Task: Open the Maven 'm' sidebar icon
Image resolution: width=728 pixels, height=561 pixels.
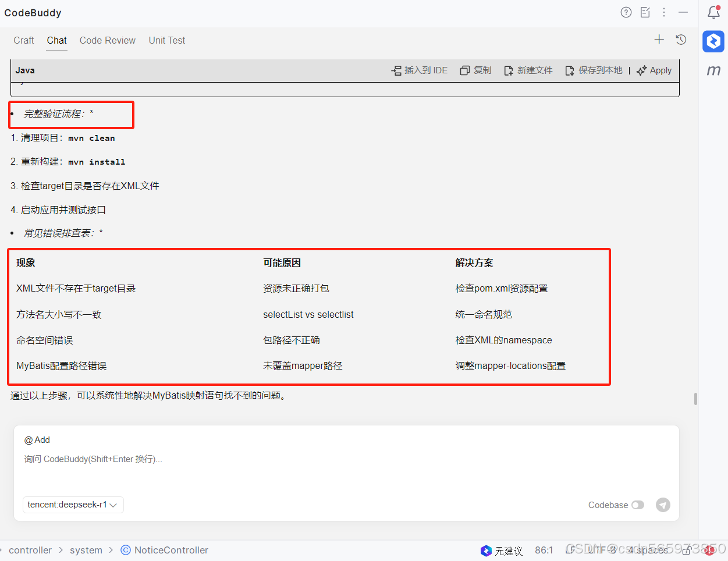Action: (713, 70)
